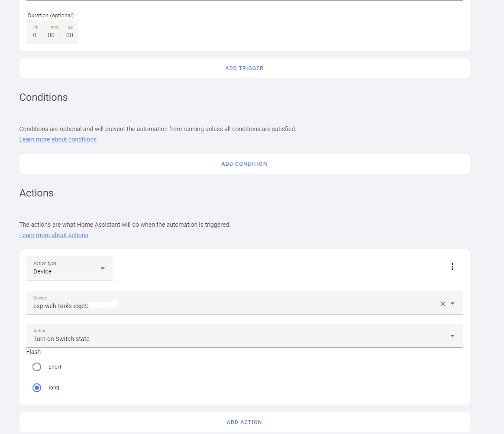Open the Turn on Switch state dropdown
The height and width of the screenshot is (434, 504).
(x=244, y=336)
